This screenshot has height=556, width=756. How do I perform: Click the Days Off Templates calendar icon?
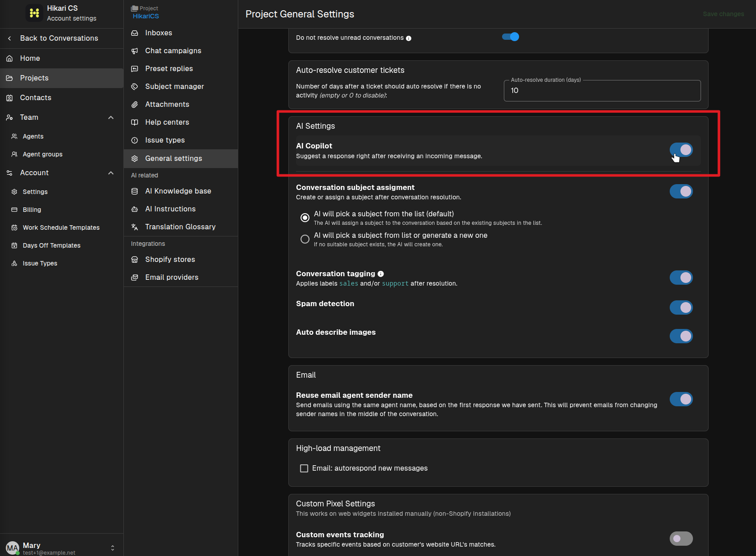point(14,245)
